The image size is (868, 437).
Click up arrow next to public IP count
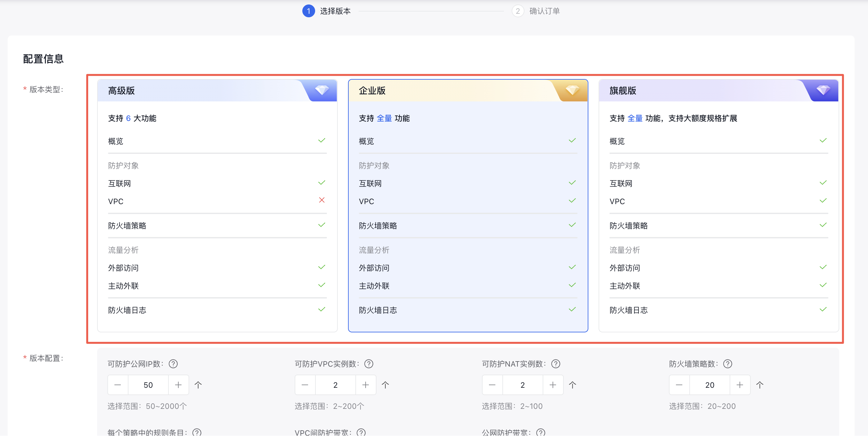point(198,385)
